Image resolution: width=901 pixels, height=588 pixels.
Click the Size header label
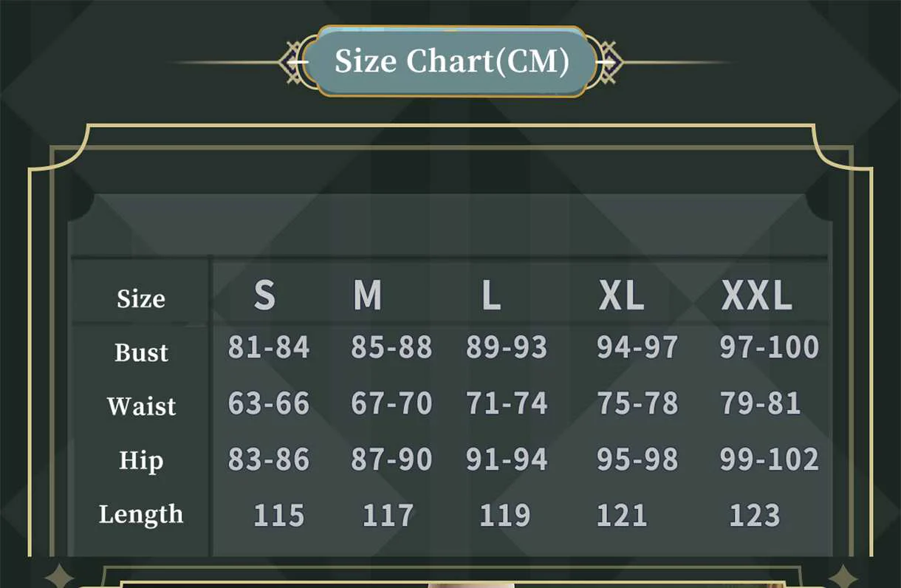pos(141,298)
